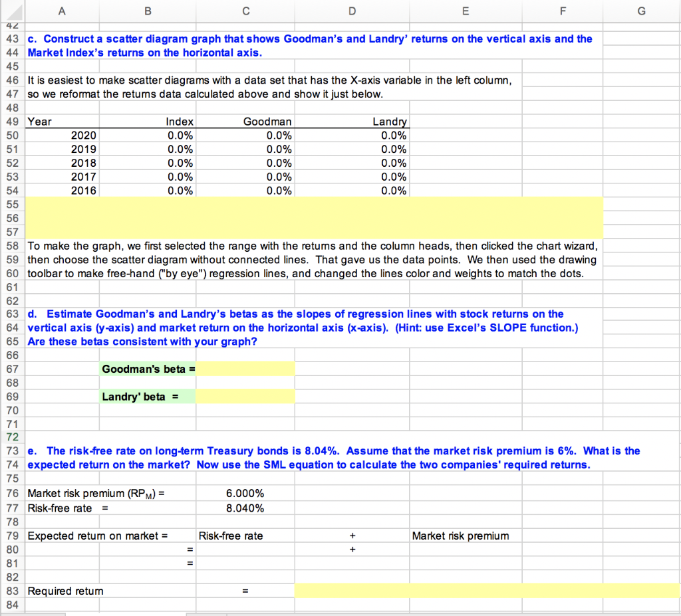Select the cell showing 2020
681x616 pixels.
(61, 135)
